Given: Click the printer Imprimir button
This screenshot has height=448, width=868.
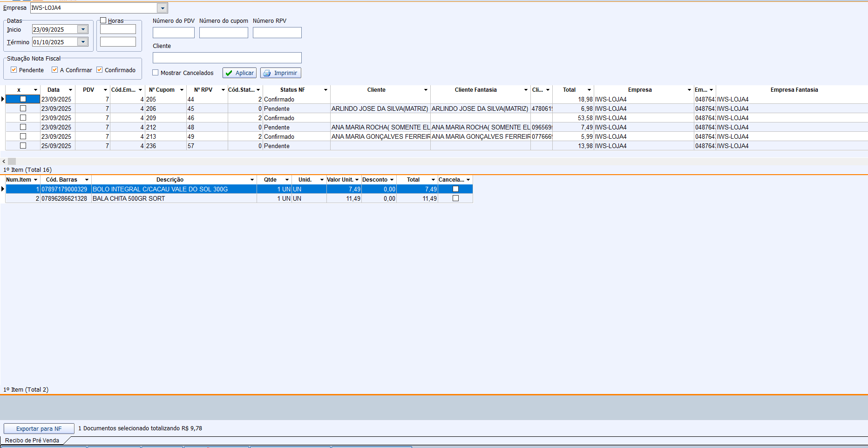Looking at the screenshot, I should pos(281,73).
